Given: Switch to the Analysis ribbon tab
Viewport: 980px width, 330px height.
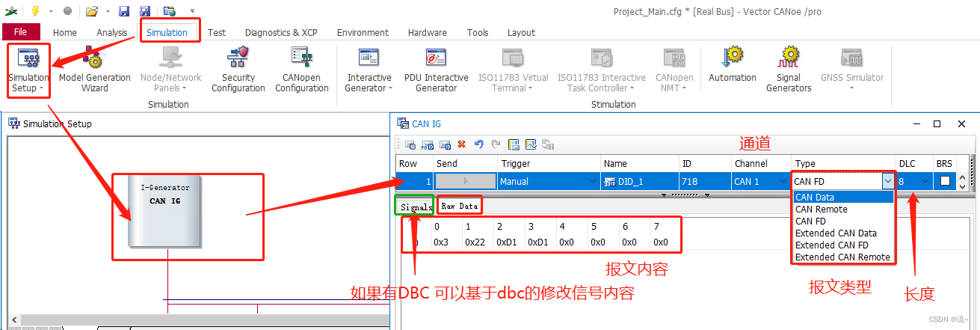Looking at the screenshot, I should [x=112, y=32].
